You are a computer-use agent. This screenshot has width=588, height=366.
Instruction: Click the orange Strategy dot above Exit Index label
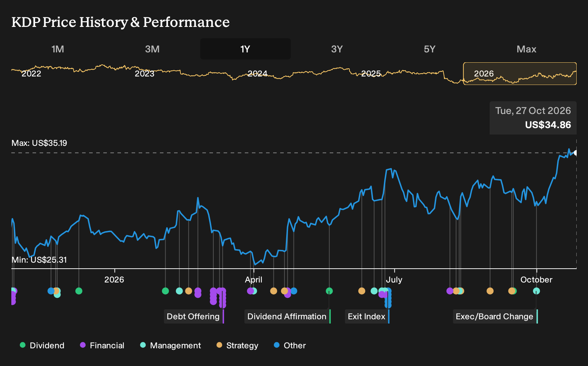tap(362, 291)
